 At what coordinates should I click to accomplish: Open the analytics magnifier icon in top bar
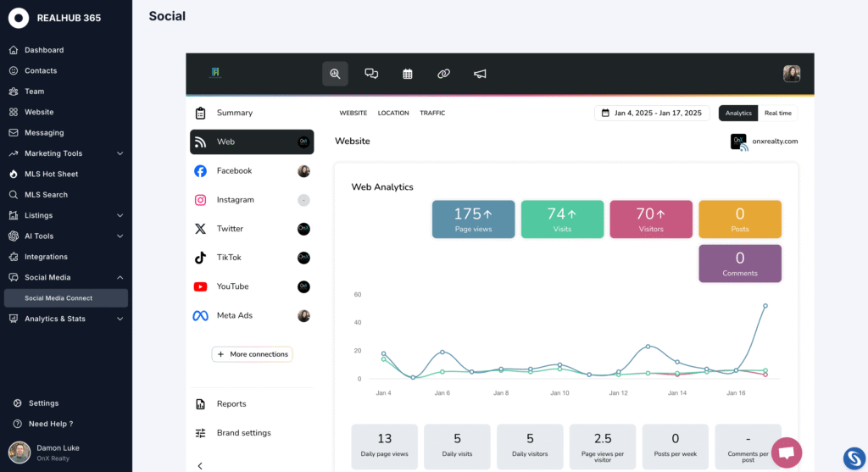point(335,74)
